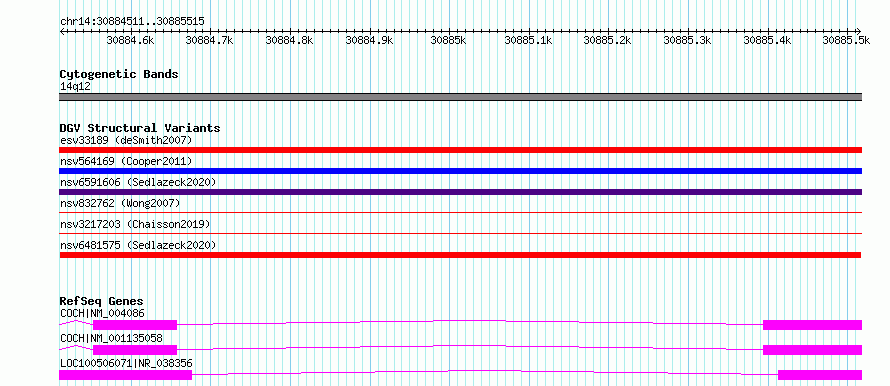The height and width of the screenshot is (386, 890).
Task: Open COCH|NM_004086 transcript label
Action: [x=102, y=313]
